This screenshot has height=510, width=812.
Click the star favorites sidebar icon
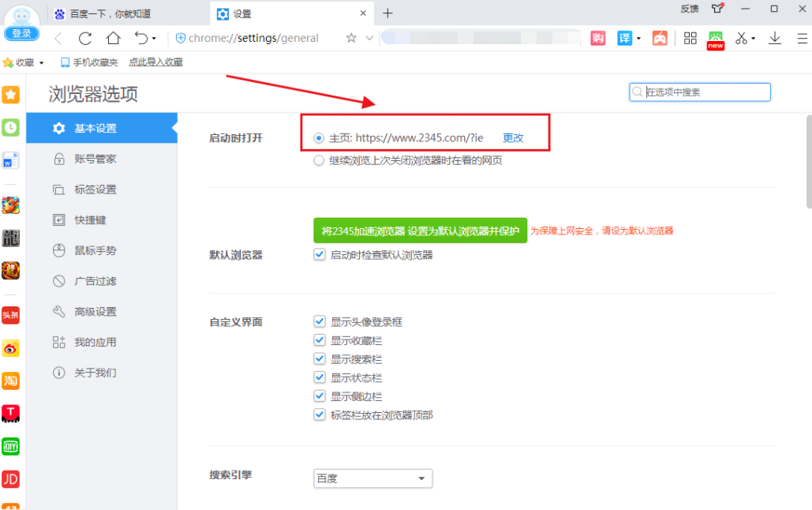tap(10, 94)
